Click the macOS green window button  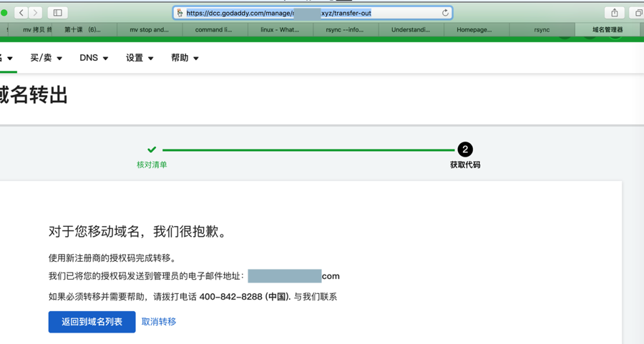point(4,13)
